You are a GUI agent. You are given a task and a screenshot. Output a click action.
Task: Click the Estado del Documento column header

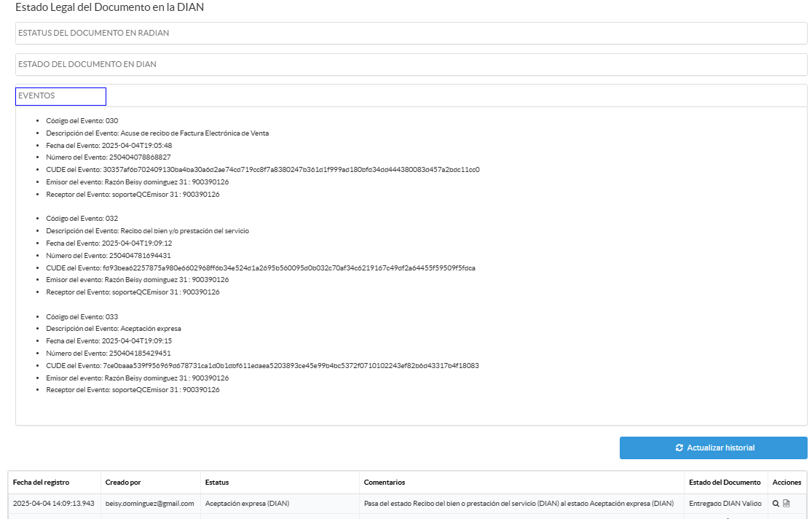(x=725, y=483)
